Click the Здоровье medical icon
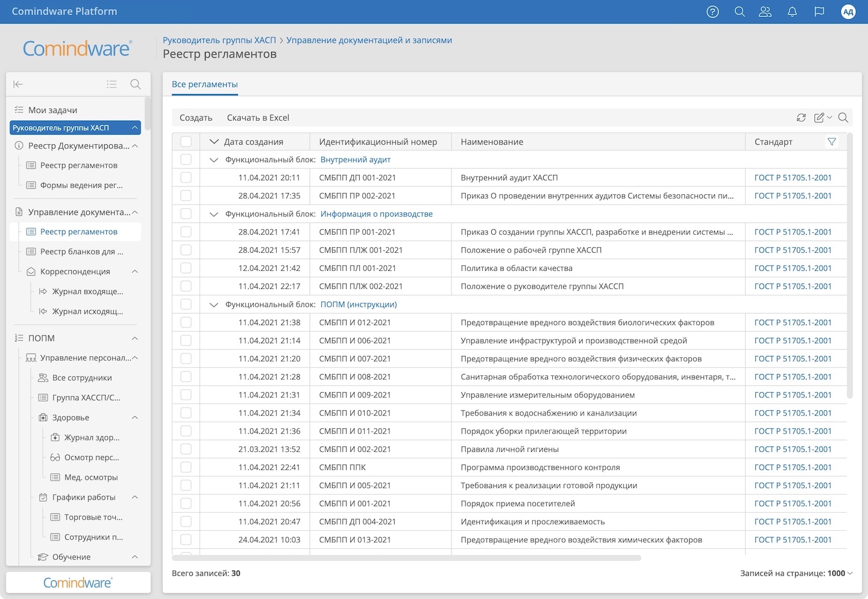Viewport: 868px width, 599px height. click(43, 417)
